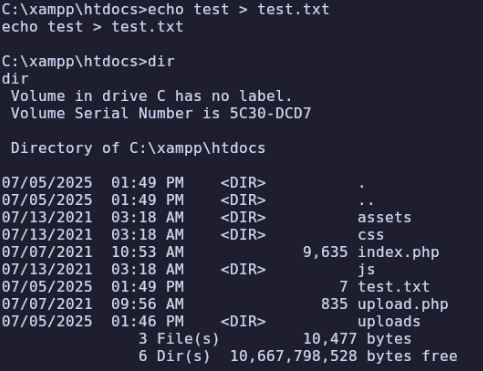Click the dir command after the prompt
The width and height of the screenshot is (483, 371).
pos(161,61)
